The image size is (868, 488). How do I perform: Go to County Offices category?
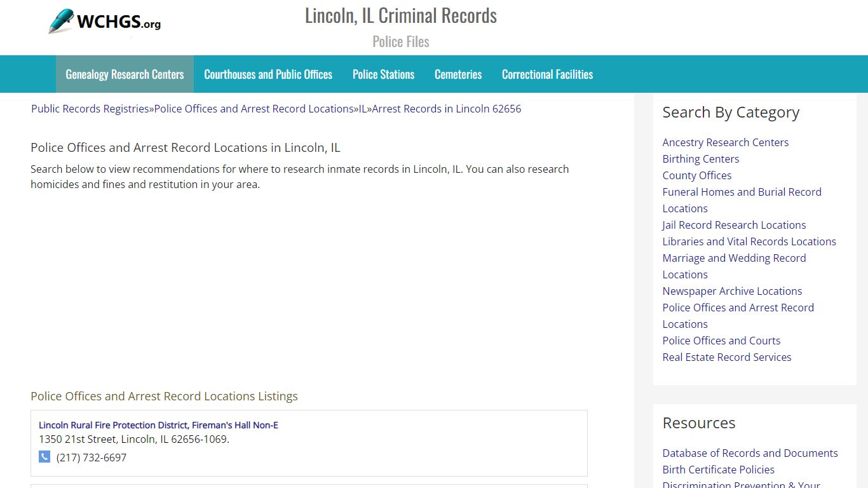point(696,175)
